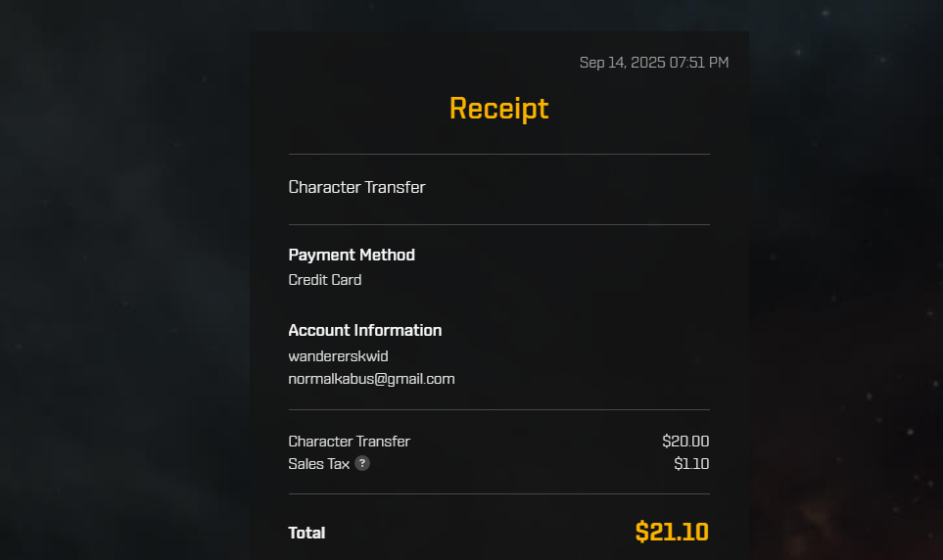Click the divider line above the Total row
The width and height of the screenshot is (943, 560).
tap(498, 494)
